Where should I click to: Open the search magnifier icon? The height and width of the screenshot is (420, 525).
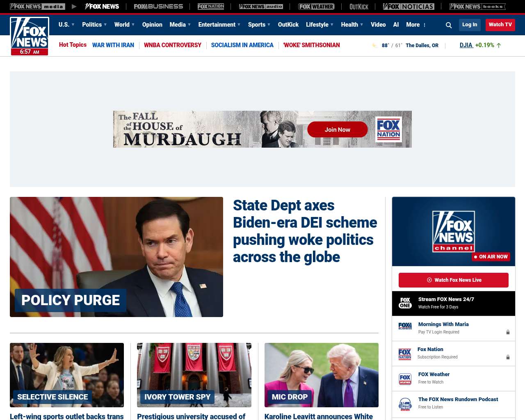(x=449, y=25)
